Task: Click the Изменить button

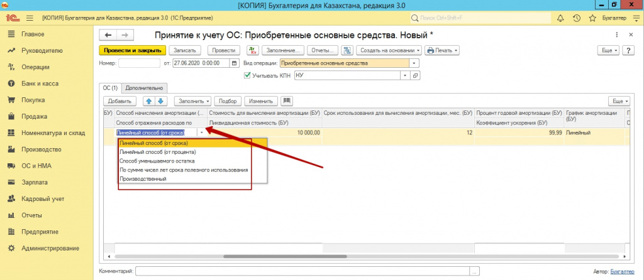Action: point(261,101)
